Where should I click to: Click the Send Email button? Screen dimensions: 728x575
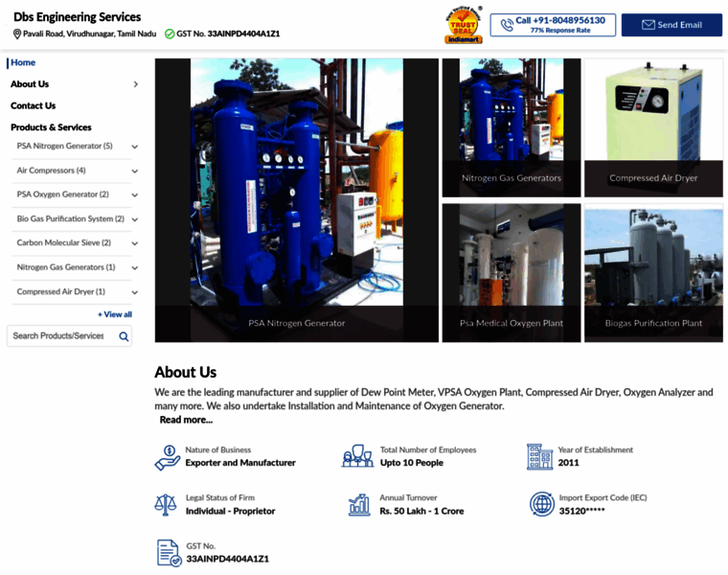click(671, 25)
